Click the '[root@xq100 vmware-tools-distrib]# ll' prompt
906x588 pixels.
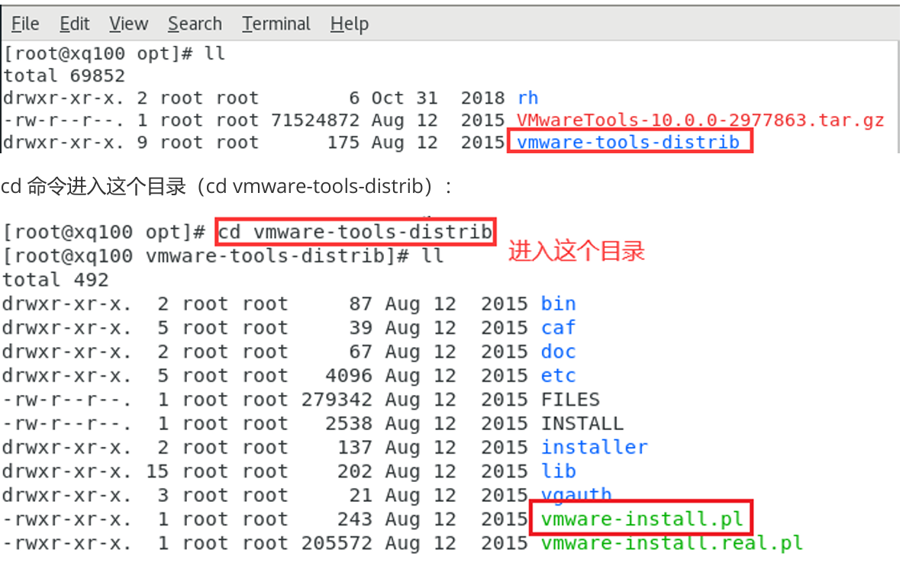point(223,256)
